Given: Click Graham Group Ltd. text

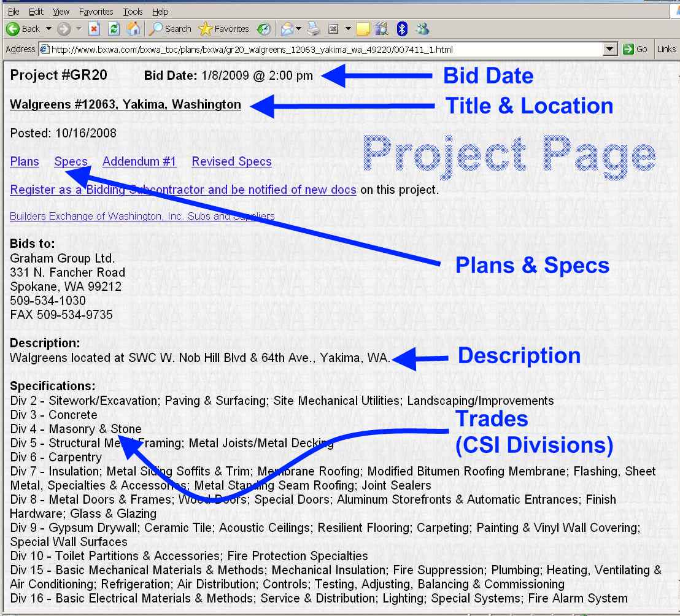Looking at the screenshot, I should pos(63,258).
